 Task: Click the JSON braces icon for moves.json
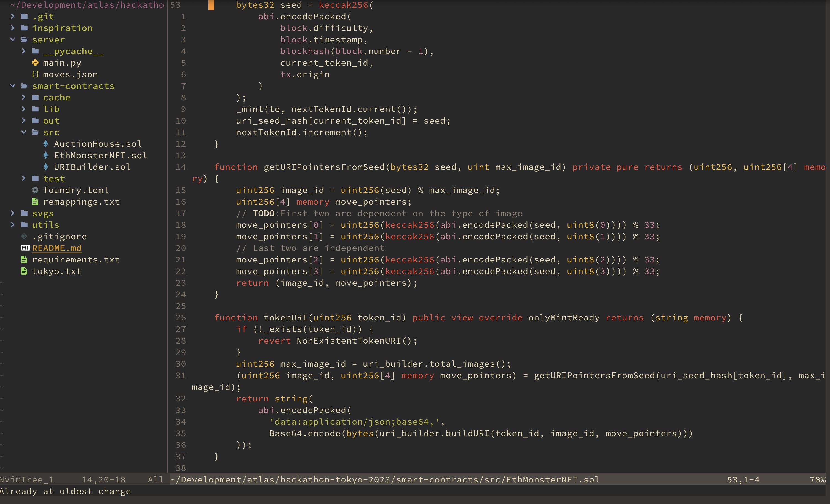pos(35,74)
